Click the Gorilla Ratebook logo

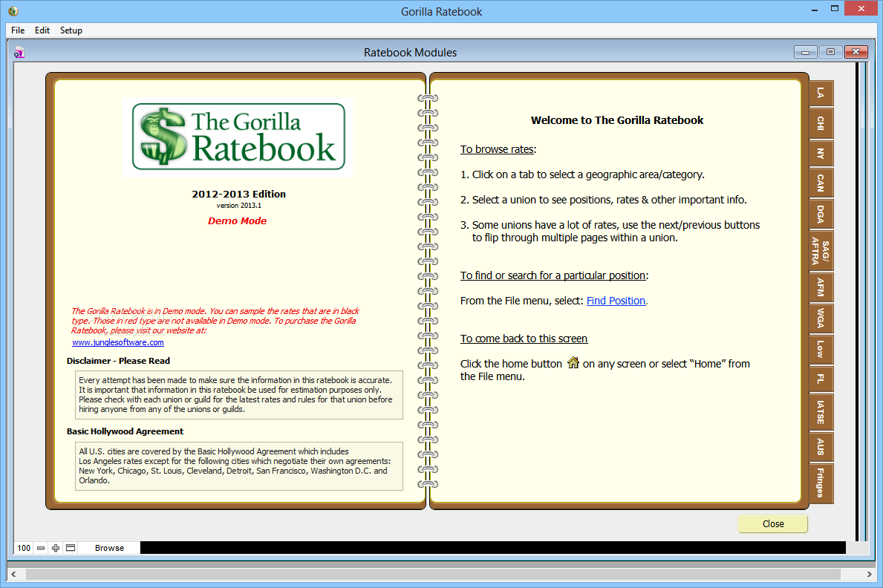(x=238, y=137)
